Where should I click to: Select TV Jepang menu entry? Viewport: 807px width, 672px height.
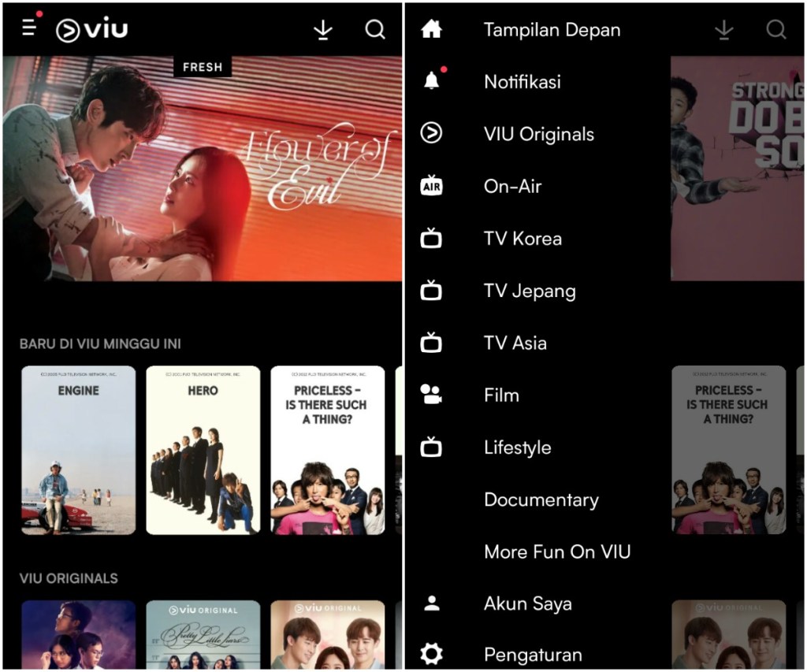(530, 291)
